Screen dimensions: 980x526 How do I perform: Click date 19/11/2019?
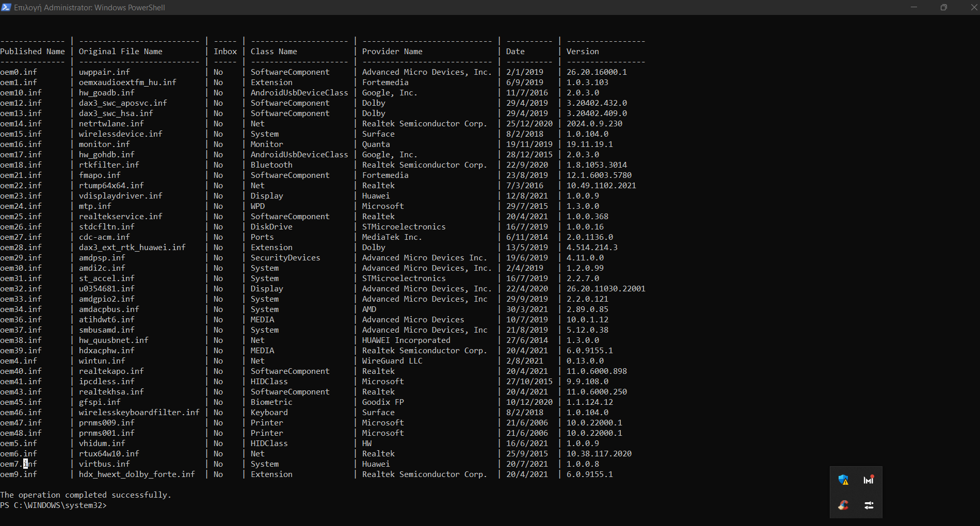[x=529, y=144]
